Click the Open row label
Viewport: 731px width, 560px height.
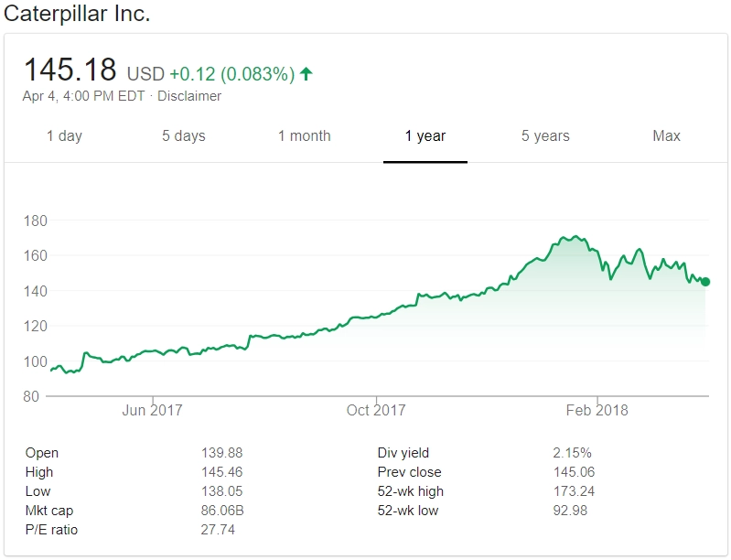tap(42, 453)
